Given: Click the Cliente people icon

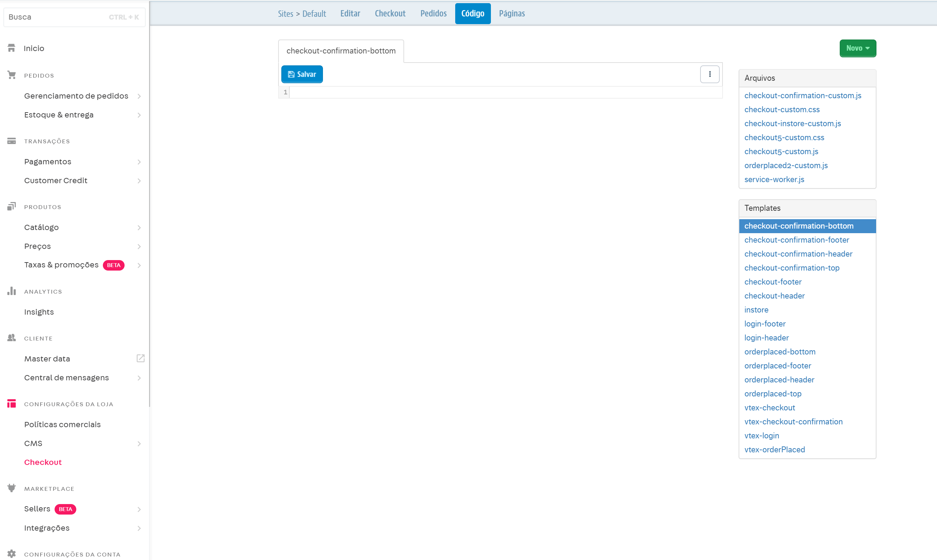Looking at the screenshot, I should pos(11,338).
